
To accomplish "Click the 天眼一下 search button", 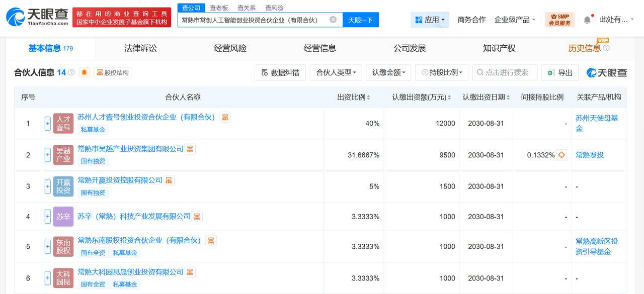I will coord(361,20).
